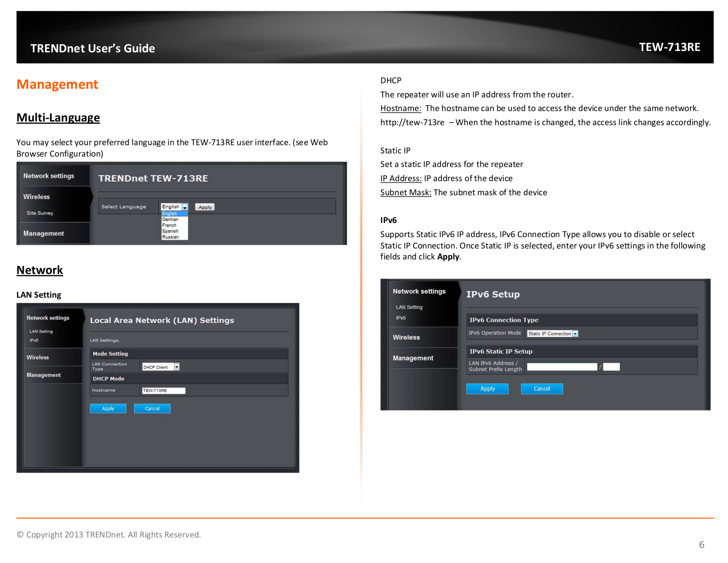
Task: Click TRENDnet User's Guide header title
Action: [93, 48]
